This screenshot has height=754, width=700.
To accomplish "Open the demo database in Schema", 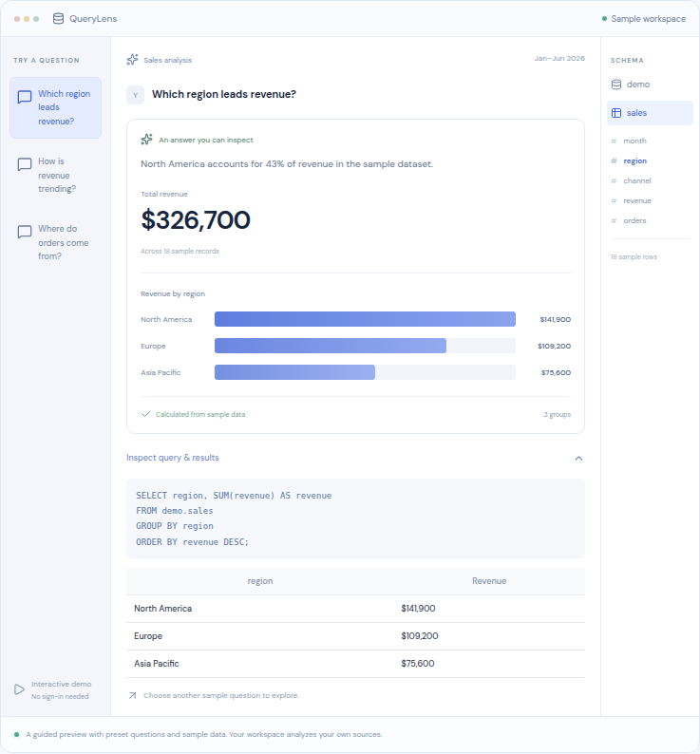I will coord(650,85).
